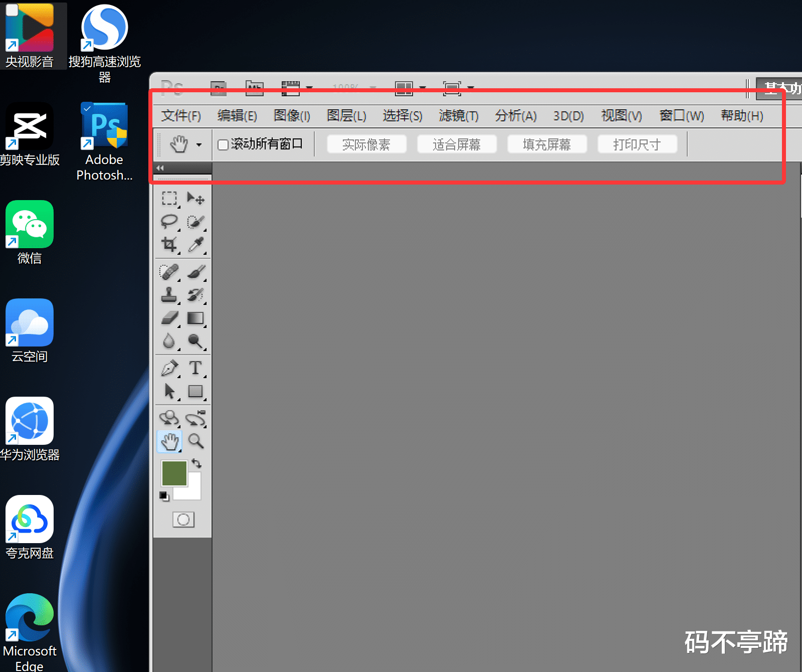Select the Quick Selection tool
The width and height of the screenshot is (802, 672).
click(x=195, y=222)
